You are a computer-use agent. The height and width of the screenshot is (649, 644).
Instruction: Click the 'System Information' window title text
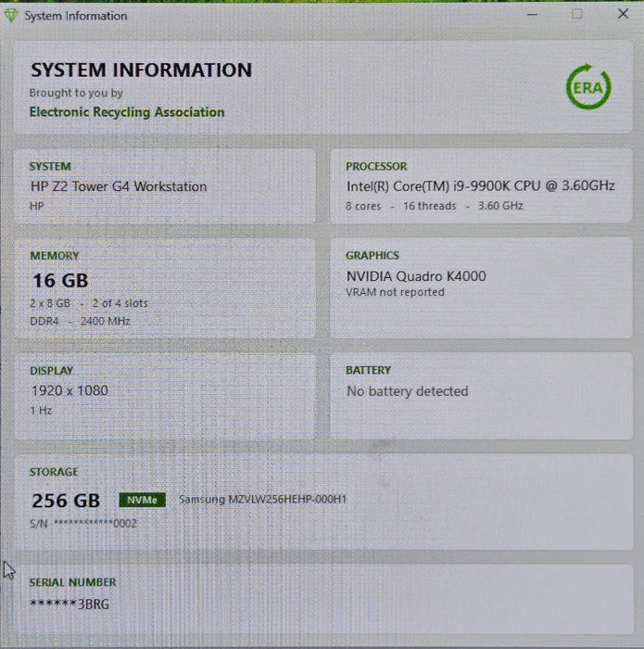click(x=76, y=16)
